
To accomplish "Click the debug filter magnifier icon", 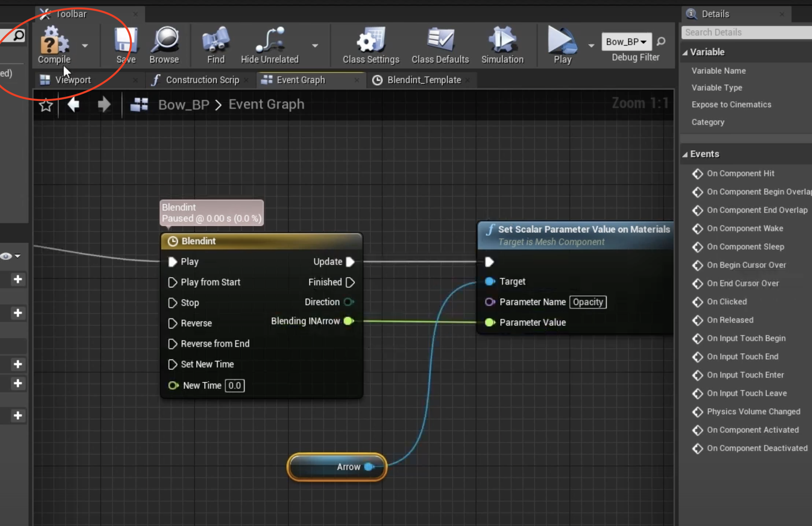I will [x=661, y=41].
